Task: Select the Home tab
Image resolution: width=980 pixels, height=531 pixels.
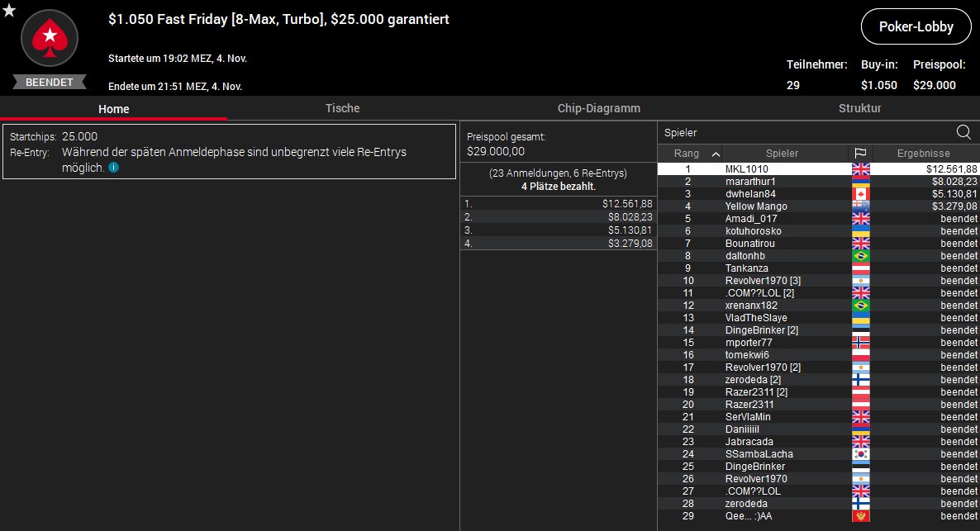Action: click(114, 109)
